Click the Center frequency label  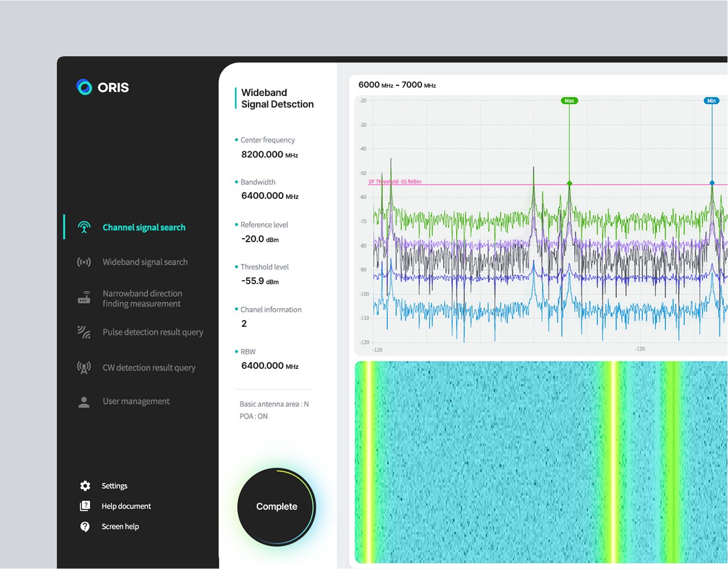(x=267, y=140)
